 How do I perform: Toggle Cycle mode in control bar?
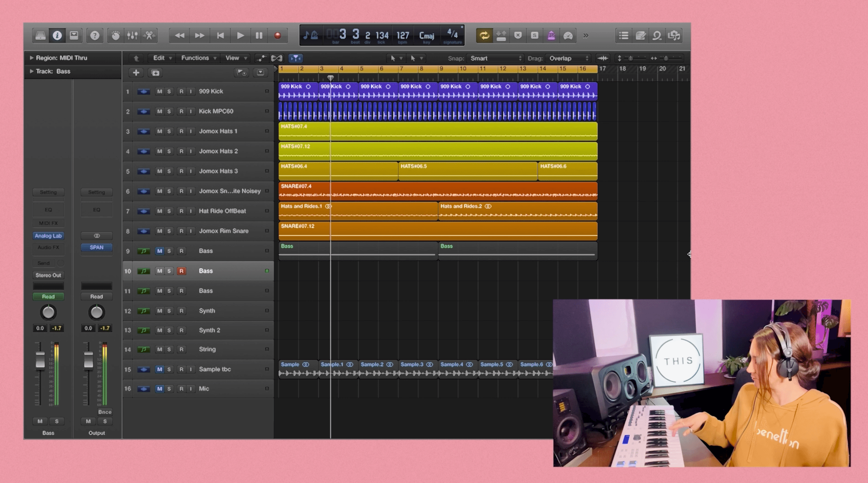(x=484, y=36)
